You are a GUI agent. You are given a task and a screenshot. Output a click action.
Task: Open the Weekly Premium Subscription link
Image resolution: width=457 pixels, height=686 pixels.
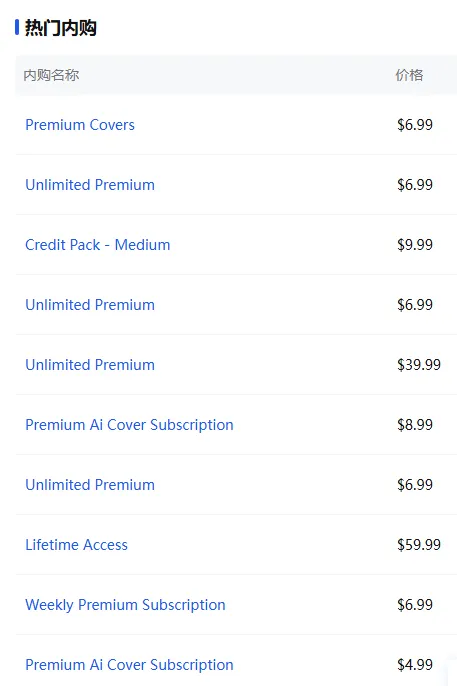coord(126,605)
